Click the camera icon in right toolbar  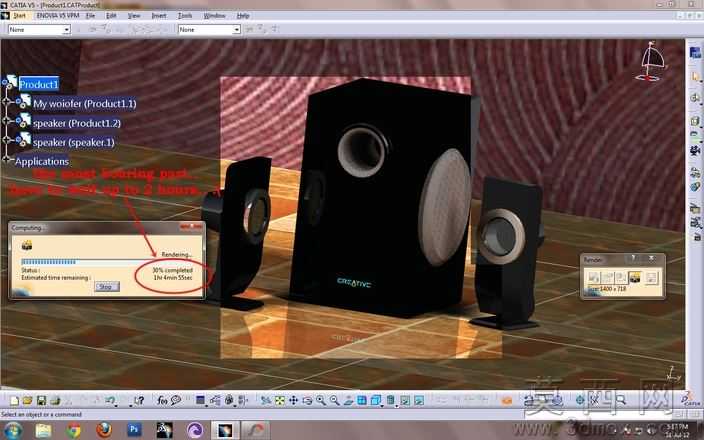695,150
